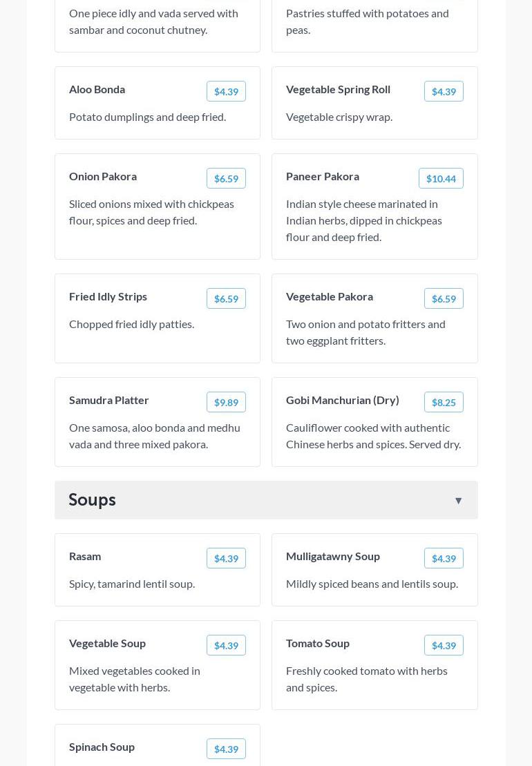The image size is (532, 766).
Task: Open the Samudra Platter menu item
Action: 109,400
